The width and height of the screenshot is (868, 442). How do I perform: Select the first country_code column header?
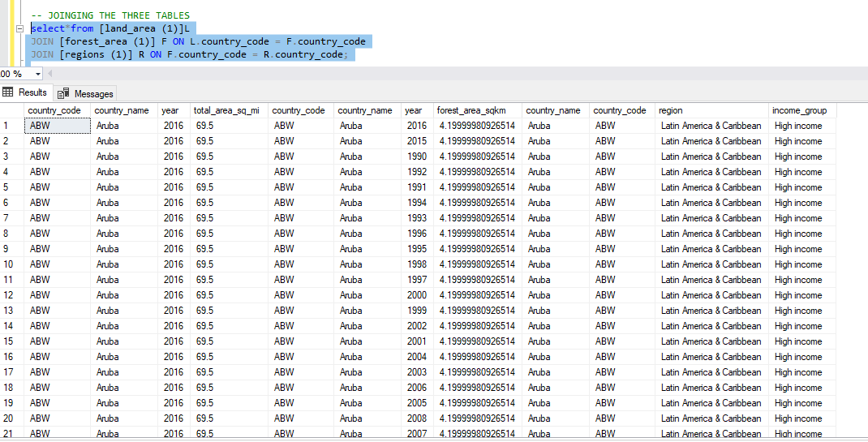click(58, 110)
